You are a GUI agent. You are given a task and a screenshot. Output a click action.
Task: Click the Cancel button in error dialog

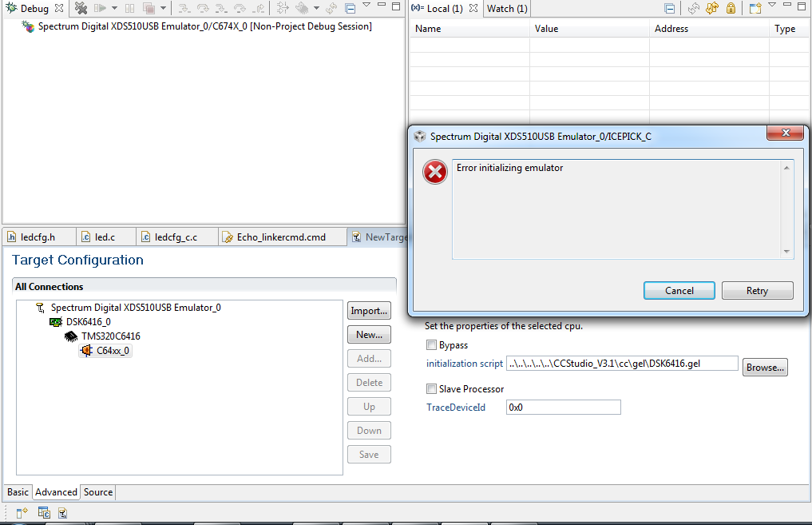pyautogui.click(x=679, y=291)
